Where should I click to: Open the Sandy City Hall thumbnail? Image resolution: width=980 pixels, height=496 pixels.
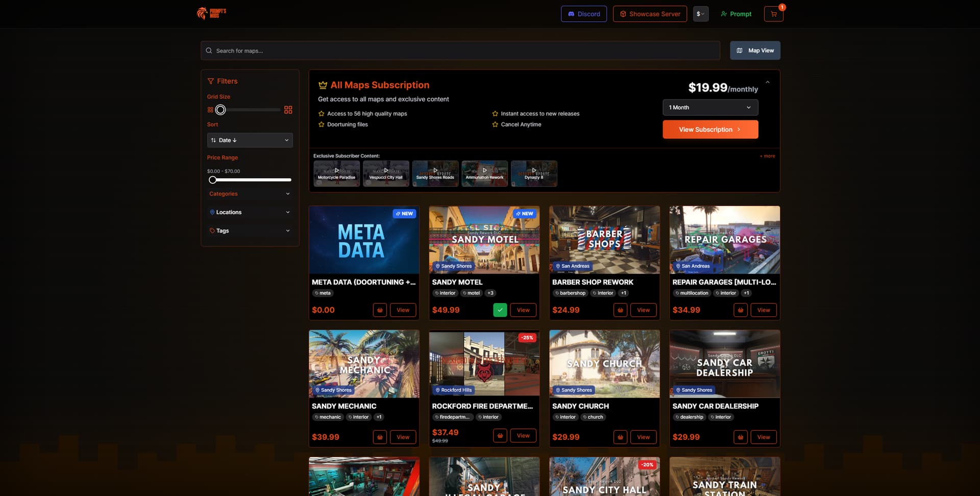[604, 477]
